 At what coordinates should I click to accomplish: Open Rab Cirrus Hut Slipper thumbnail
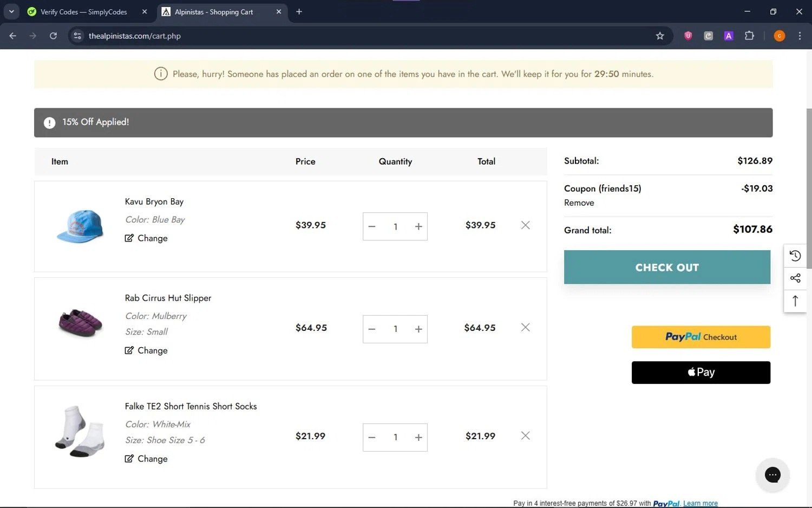coord(80,323)
